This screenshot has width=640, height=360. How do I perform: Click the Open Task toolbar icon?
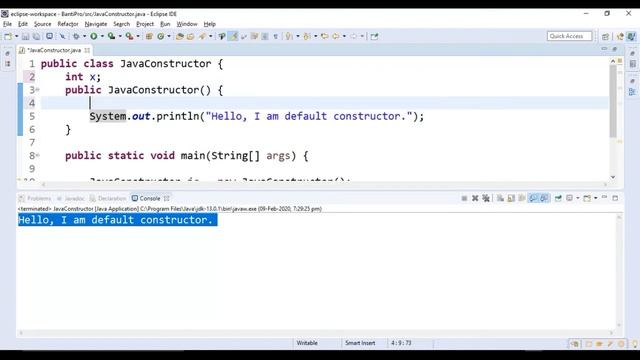coord(190,36)
